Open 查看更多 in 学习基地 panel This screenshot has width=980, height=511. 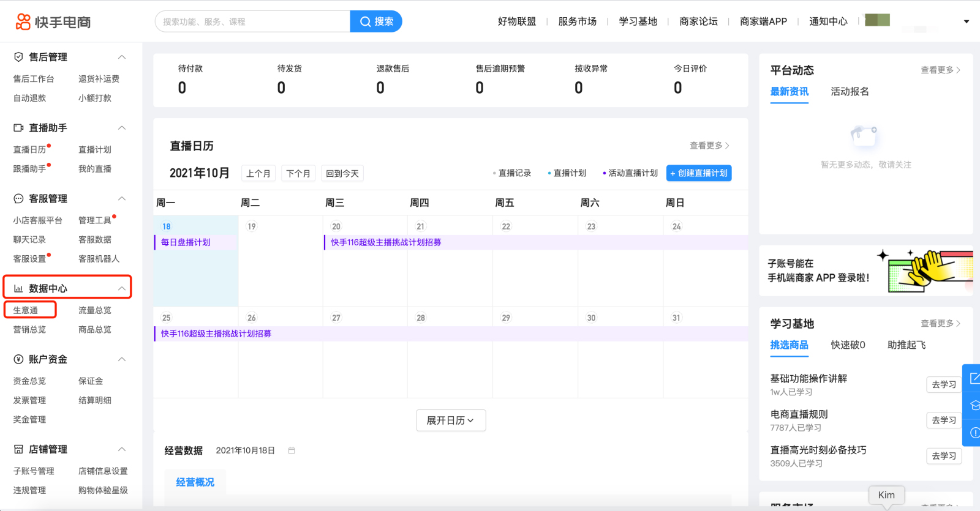(940, 324)
